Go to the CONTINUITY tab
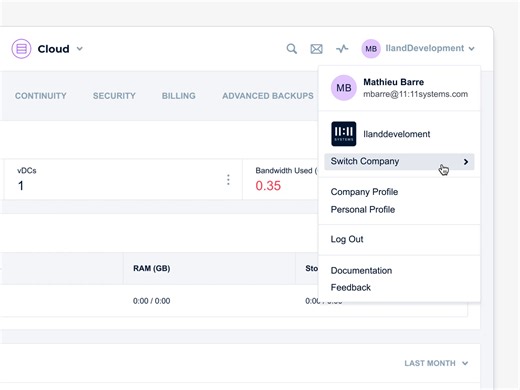This screenshot has height=390, width=520. [x=41, y=96]
